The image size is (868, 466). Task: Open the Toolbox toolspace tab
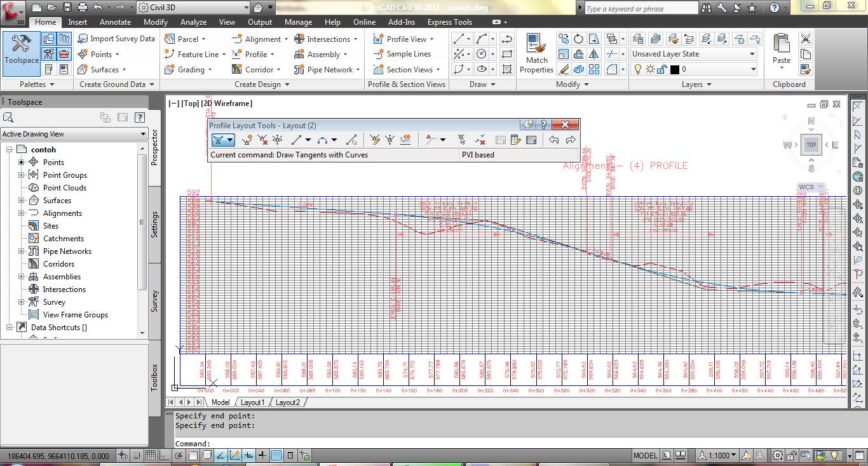click(x=154, y=376)
